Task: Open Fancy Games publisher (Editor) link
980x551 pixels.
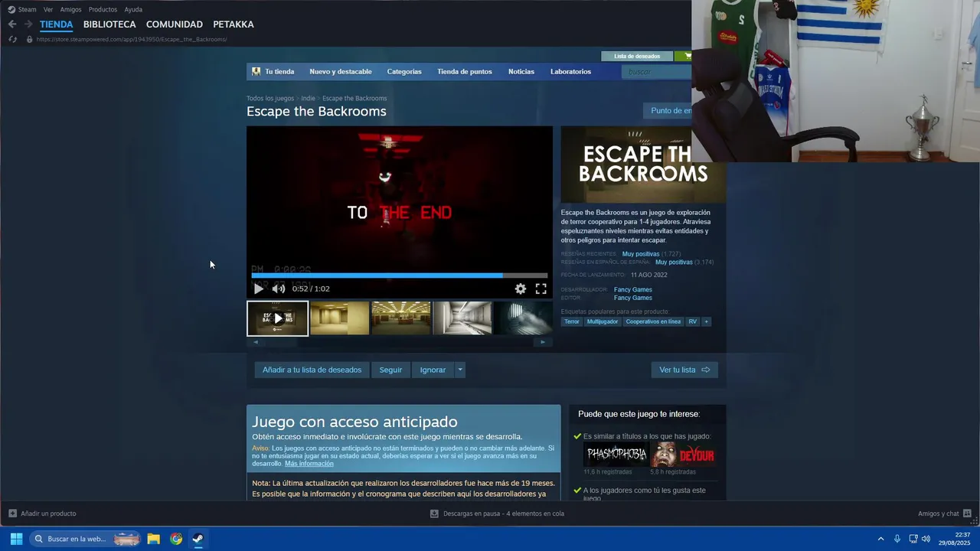Action: click(633, 298)
